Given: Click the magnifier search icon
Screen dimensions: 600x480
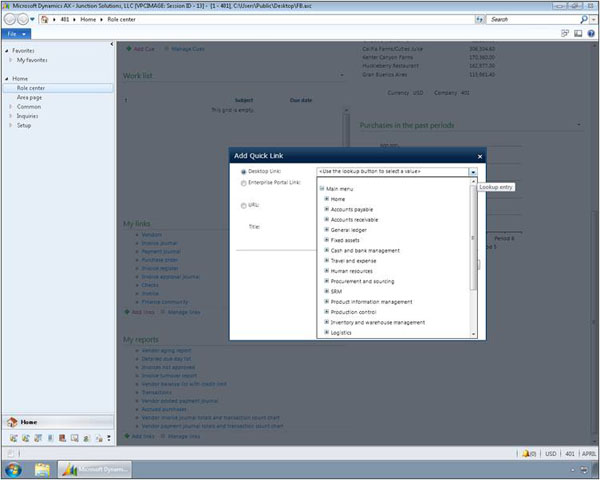Looking at the screenshot, I should 584,19.
